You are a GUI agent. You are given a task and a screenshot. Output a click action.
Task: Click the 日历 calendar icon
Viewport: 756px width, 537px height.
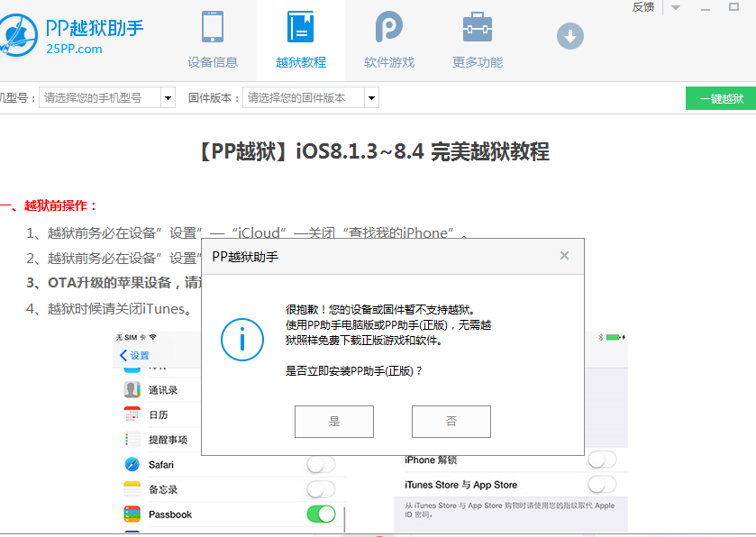click(132, 414)
